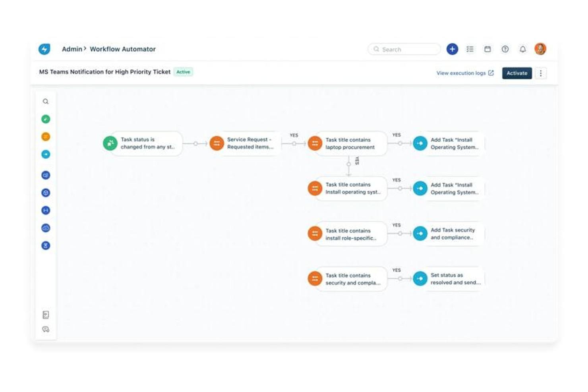Open your profile avatar at top right
Viewport: 588px width, 392px height.
pos(540,49)
